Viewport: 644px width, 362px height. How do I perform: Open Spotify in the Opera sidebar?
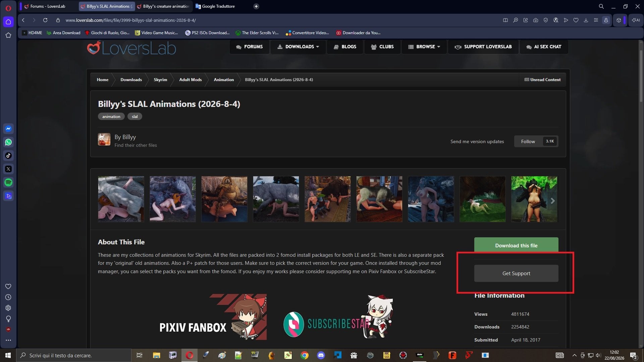click(x=8, y=182)
